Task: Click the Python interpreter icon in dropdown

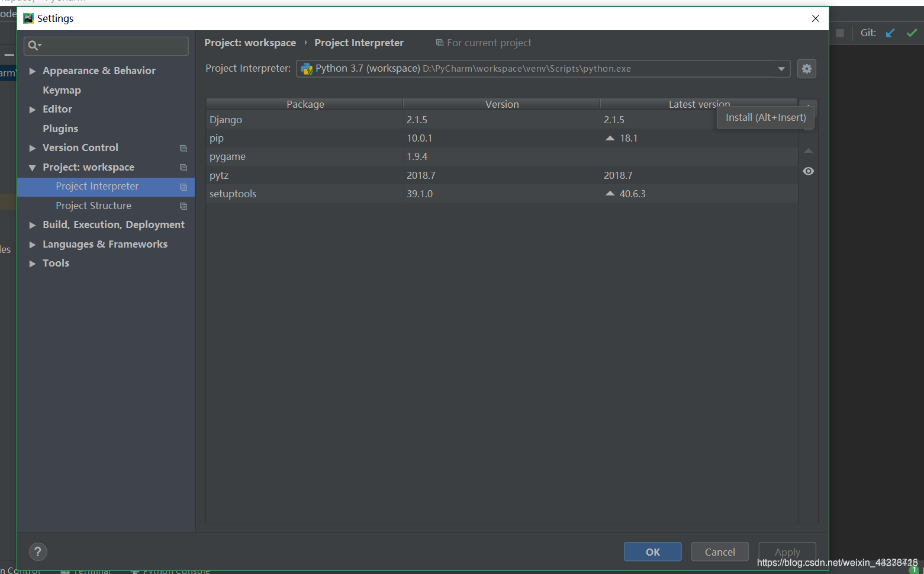Action: pos(307,69)
